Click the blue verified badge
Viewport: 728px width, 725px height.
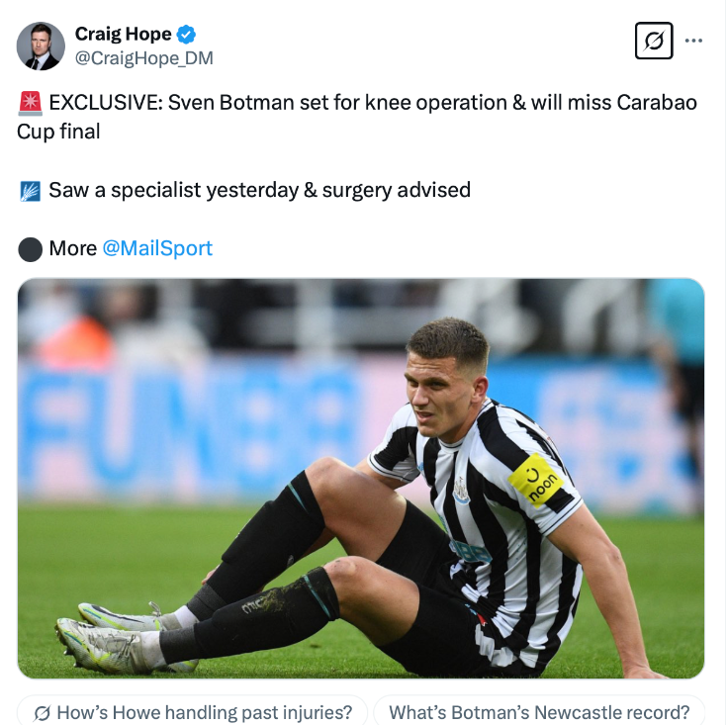tap(186, 35)
